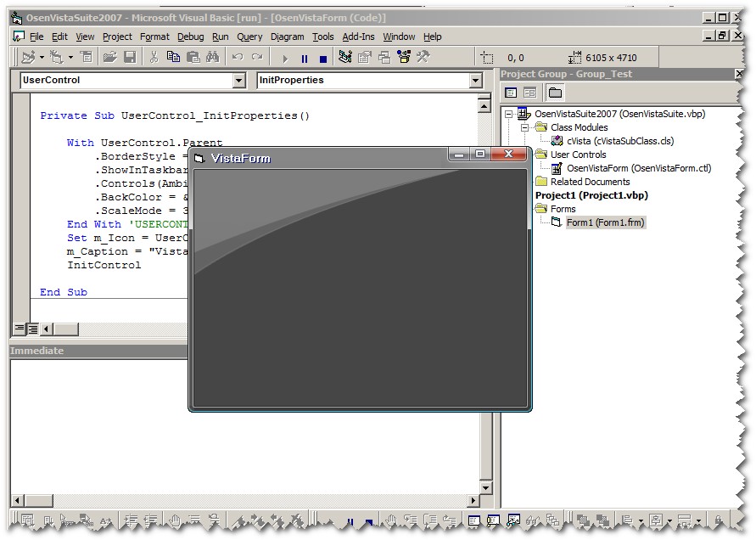Screen dimensions: 756x540
Task: Click the Save Project toolbar icon
Action: click(130, 58)
